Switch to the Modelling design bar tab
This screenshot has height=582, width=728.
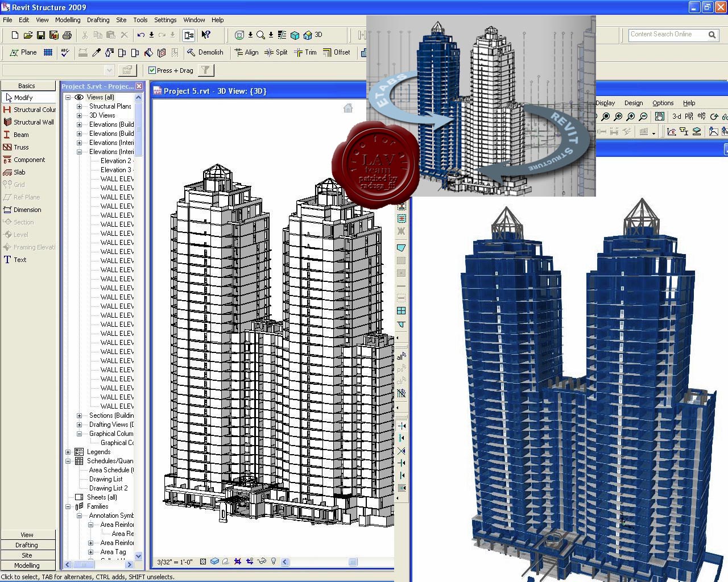click(28, 566)
